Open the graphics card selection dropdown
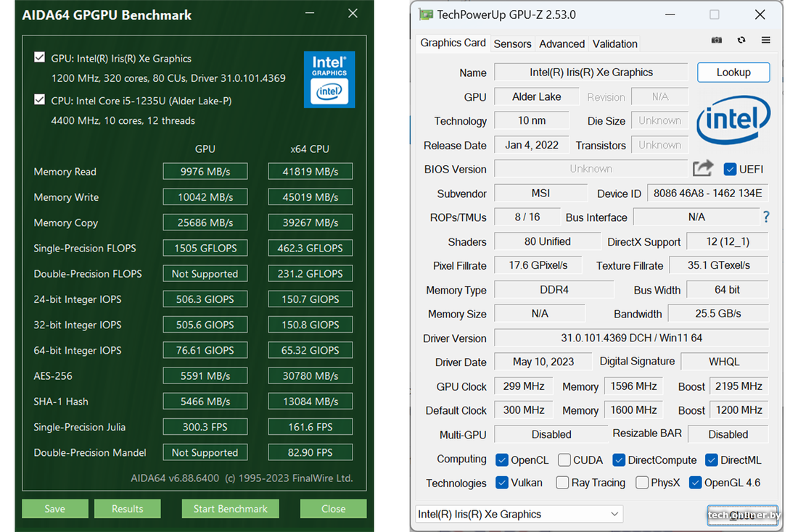Image resolution: width=798 pixels, height=532 pixels. (x=519, y=514)
